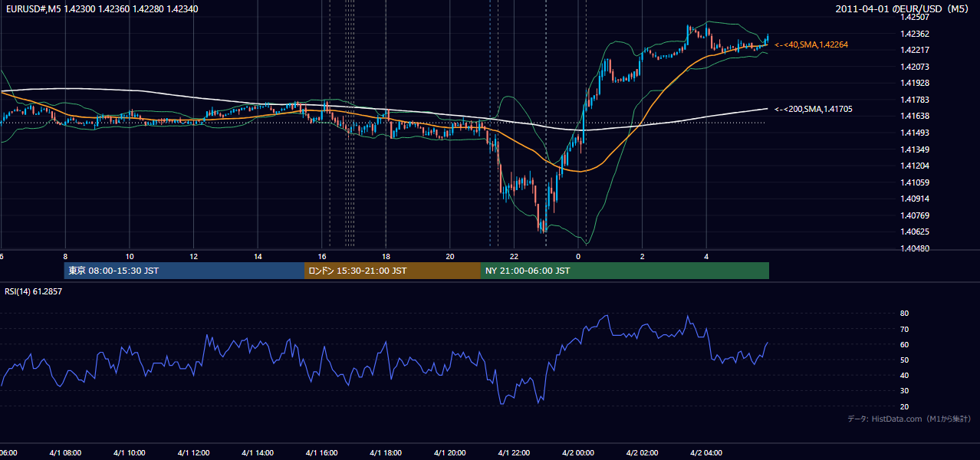Click price axis value 1.41493
Viewport: 980px width, 460px height.
tap(915, 133)
